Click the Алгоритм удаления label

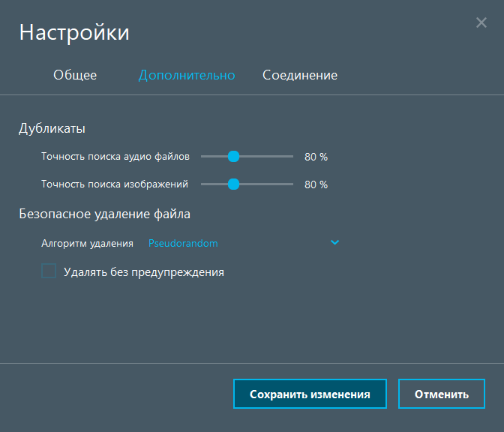(x=87, y=243)
